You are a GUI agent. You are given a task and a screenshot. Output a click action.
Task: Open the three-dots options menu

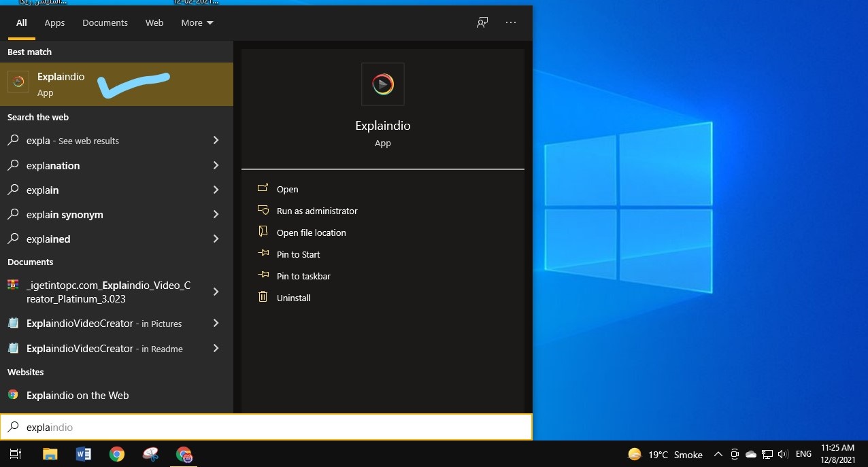pyautogui.click(x=511, y=22)
